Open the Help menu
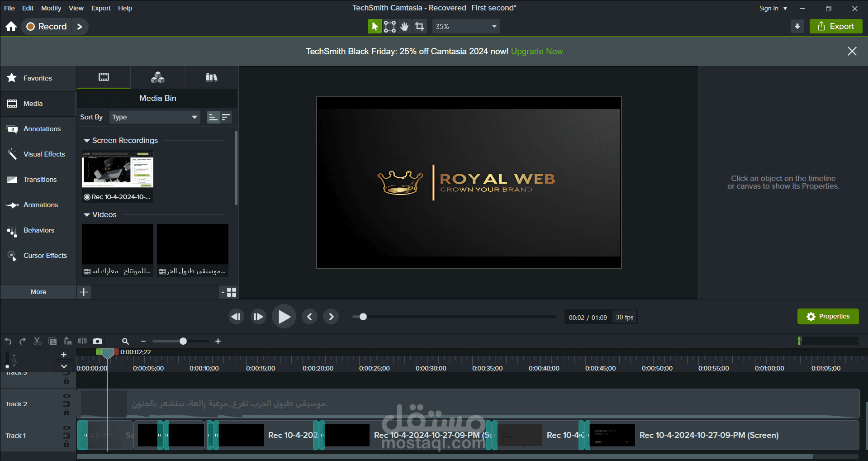Viewport: 868px width, 461px height. 125,8
